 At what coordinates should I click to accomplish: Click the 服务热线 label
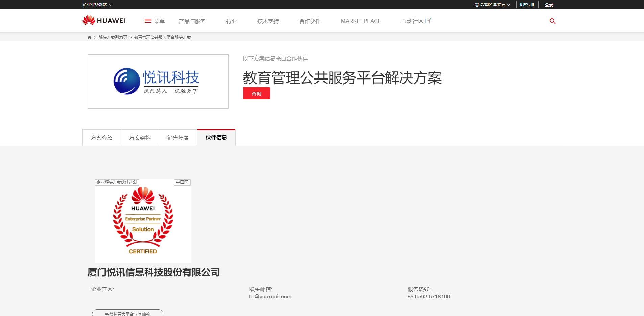click(x=419, y=289)
